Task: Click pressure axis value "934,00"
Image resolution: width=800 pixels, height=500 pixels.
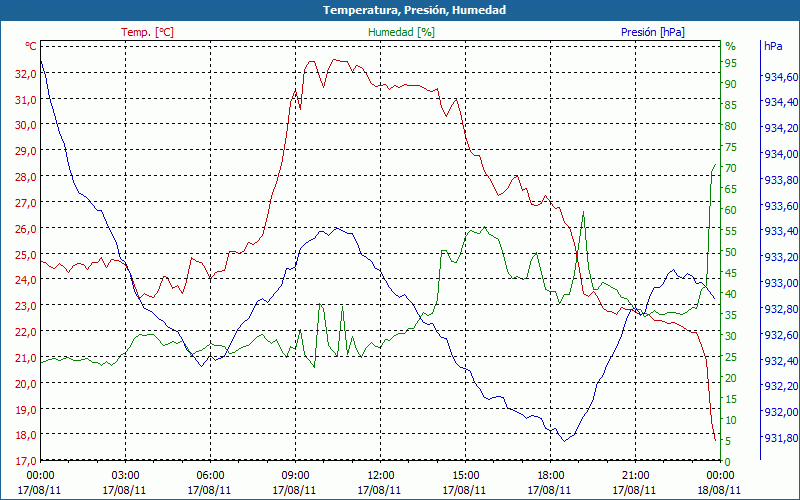Action: click(781, 154)
